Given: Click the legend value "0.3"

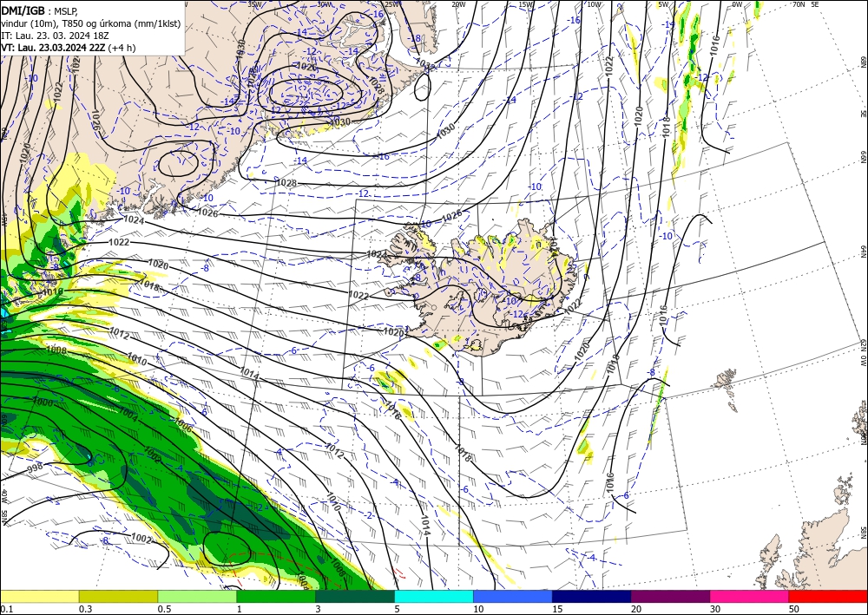Looking at the screenshot, I should pos(85,609).
